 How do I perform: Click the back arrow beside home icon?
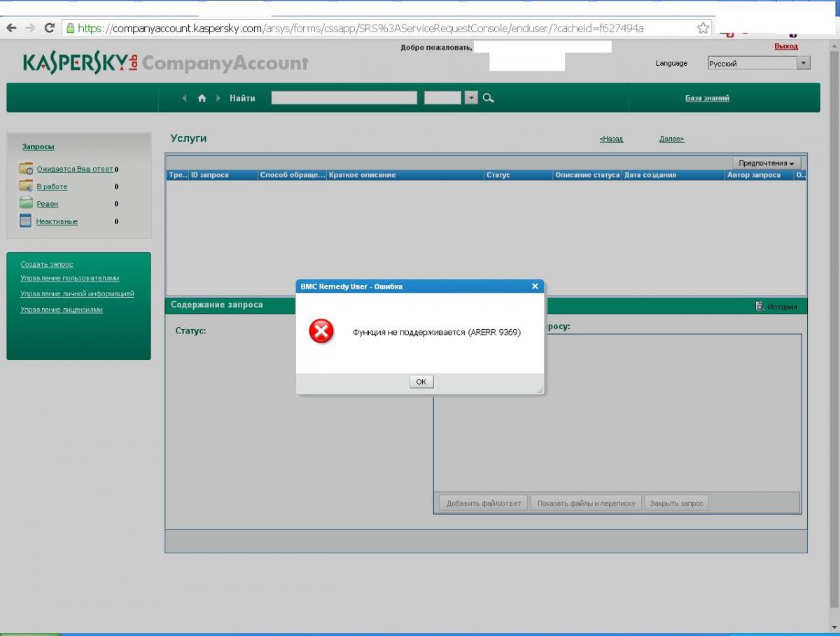(x=185, y=98)
